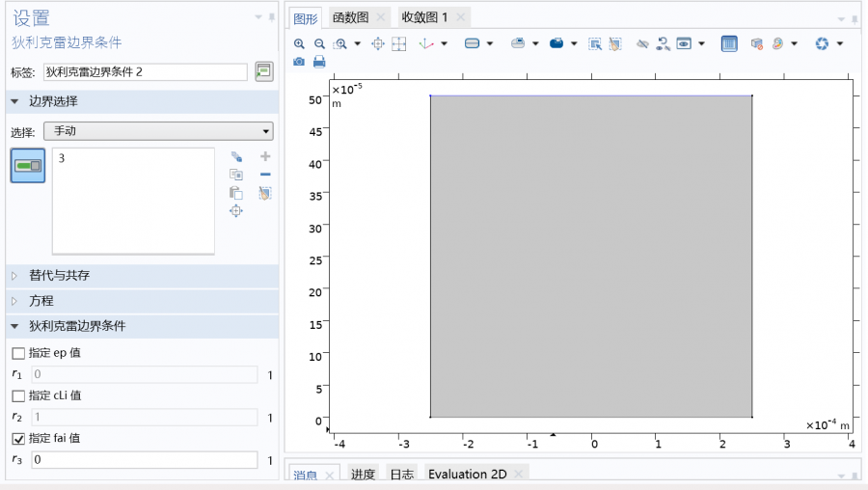
Task: Click zoom to selection icon beside boundary list
Action: [236, 211]
